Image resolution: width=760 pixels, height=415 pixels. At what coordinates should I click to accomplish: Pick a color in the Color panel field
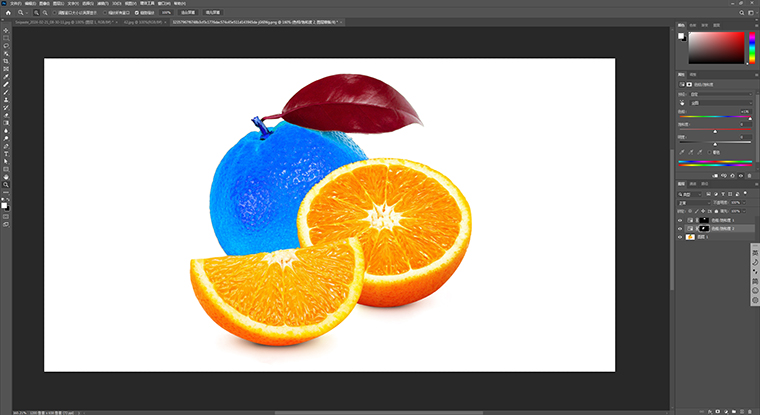point(718,47)
